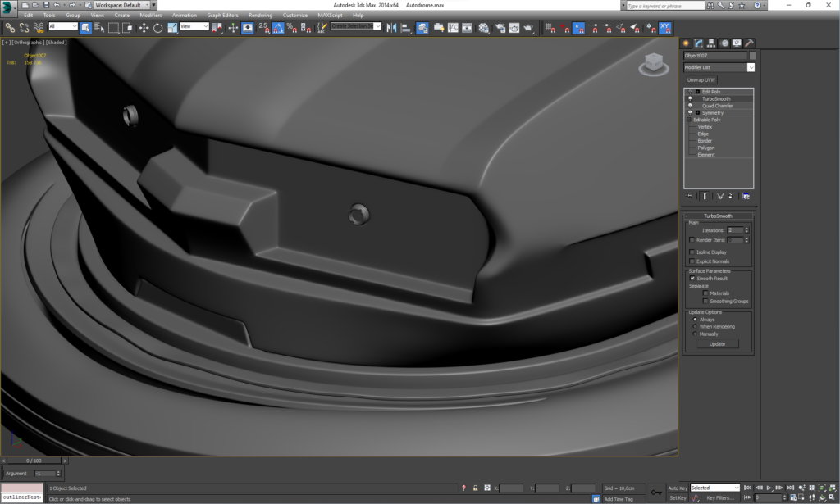Remove modifier from stack with trash icon
The width and height of the screenshot is (840, 504).
point(730,197)
